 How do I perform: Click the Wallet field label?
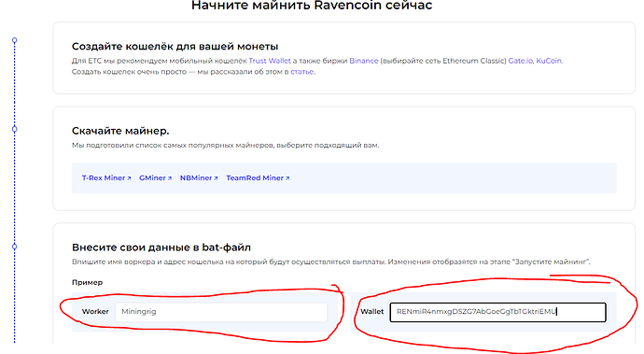372,312
